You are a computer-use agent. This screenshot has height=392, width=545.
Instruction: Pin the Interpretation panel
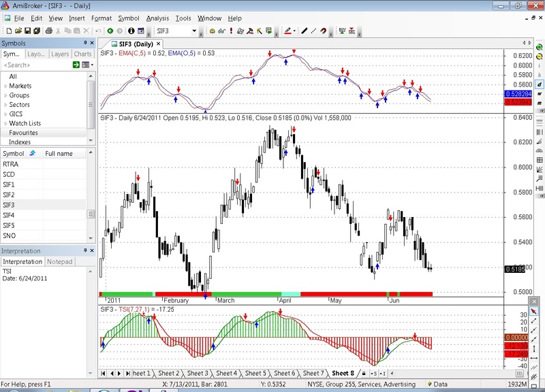[84, 250]
